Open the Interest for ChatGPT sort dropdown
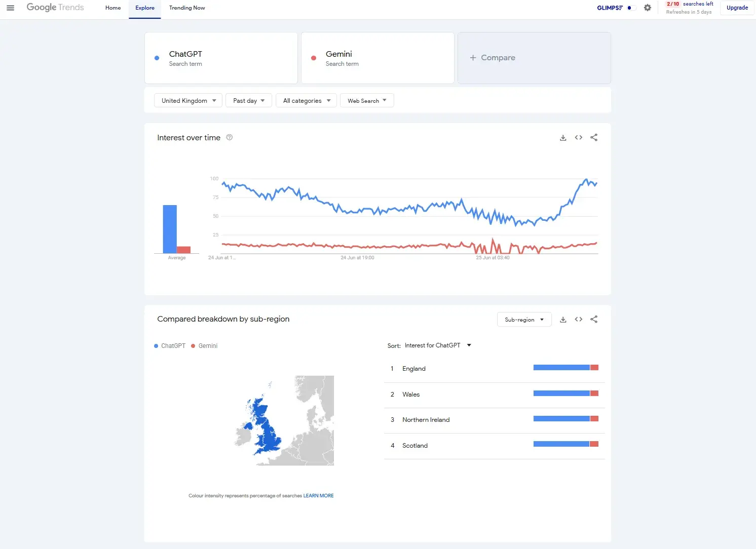Viewport: 756px width, 549px height. [437, 345]
